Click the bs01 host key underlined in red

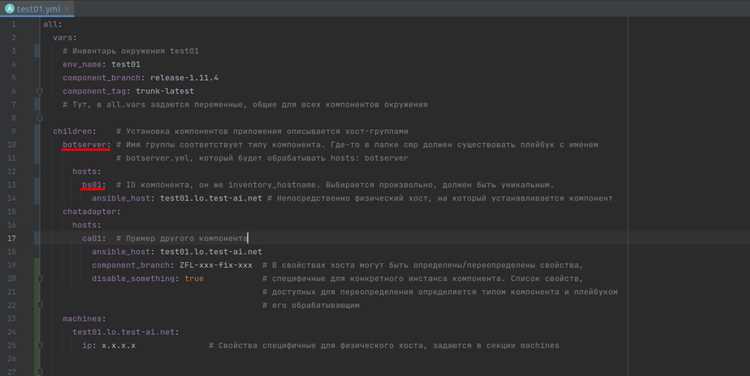click(93, 185)
